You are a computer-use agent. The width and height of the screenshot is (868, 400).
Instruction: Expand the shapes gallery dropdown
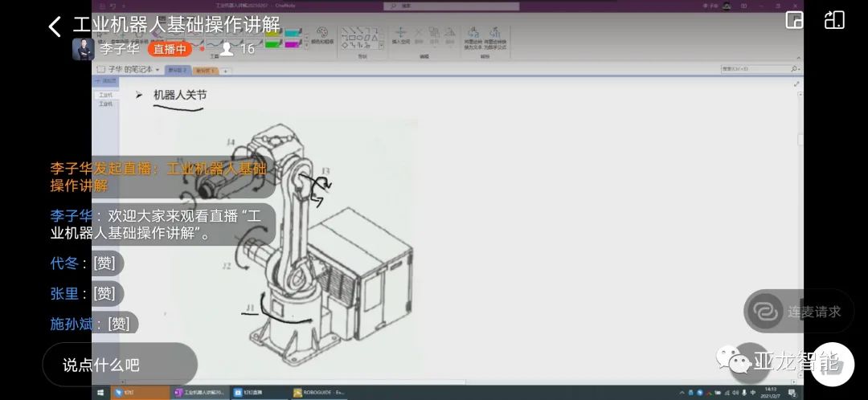pos(381,47)
